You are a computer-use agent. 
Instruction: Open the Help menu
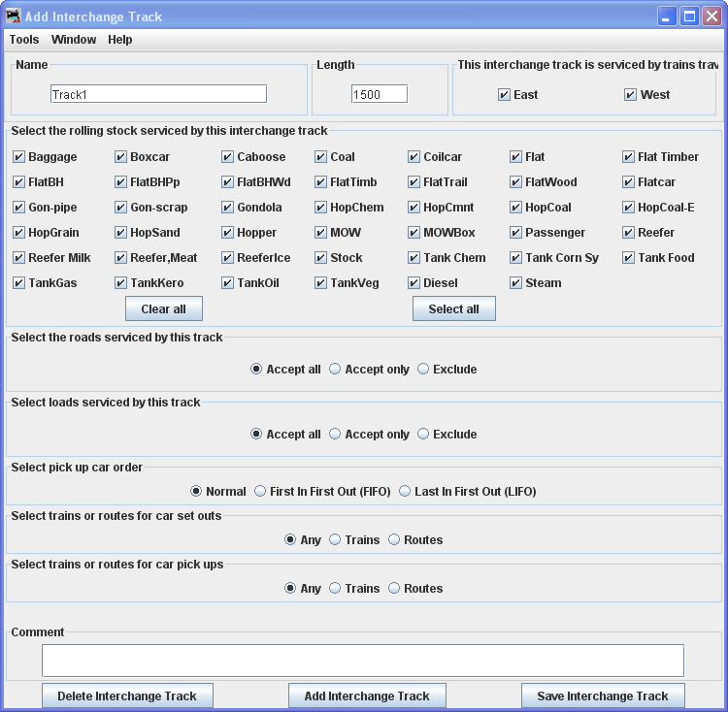pos(120,40)
